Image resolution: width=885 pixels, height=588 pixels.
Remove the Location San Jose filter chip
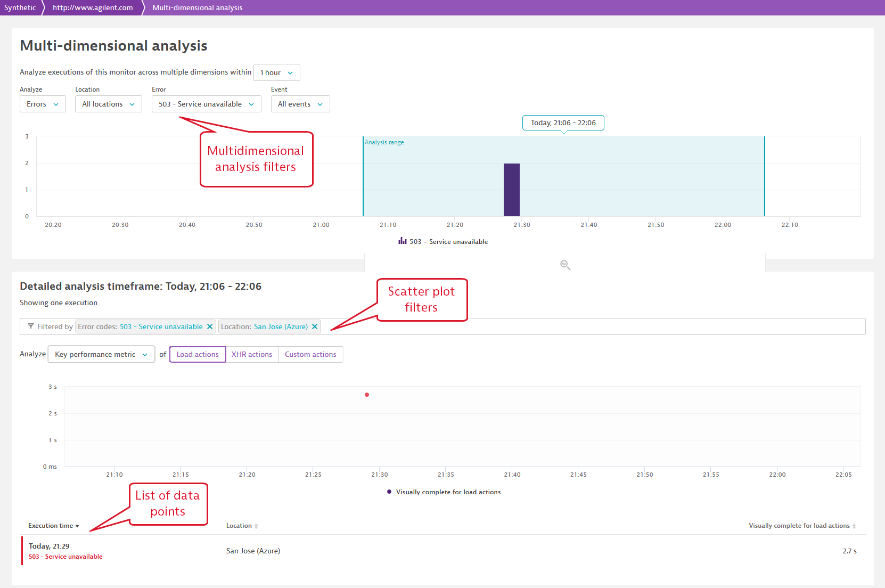pos(315,326)
